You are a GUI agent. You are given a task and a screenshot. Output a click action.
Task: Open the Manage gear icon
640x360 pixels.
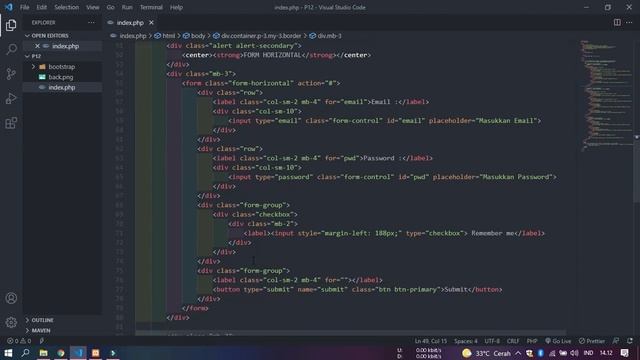(x=11, y=322)
